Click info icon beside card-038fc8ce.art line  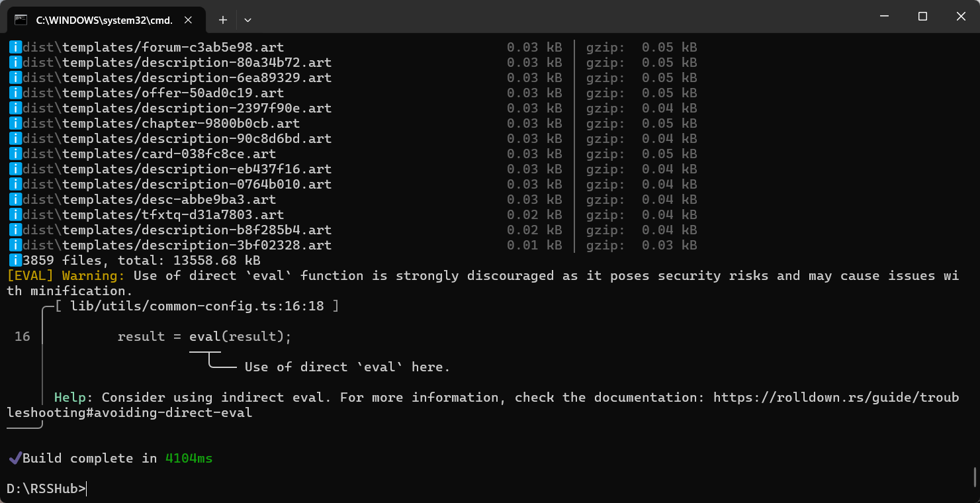[x=15, y=154]
